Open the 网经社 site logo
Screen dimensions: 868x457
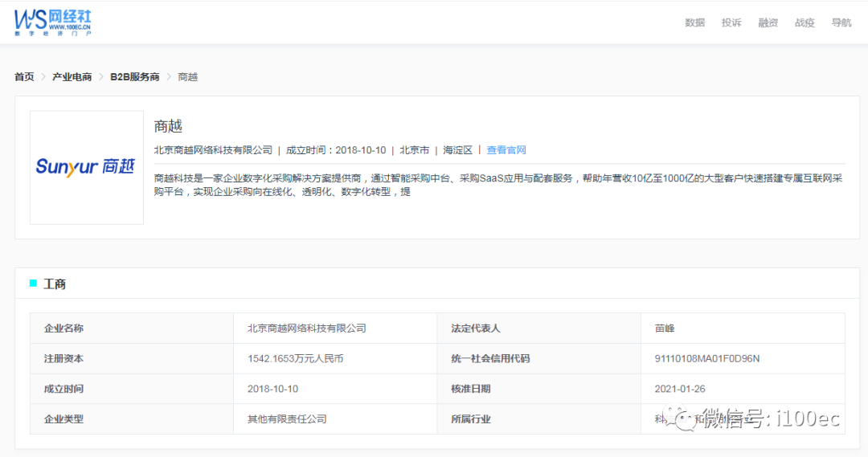pyautogui.click(x=52, y=22)
